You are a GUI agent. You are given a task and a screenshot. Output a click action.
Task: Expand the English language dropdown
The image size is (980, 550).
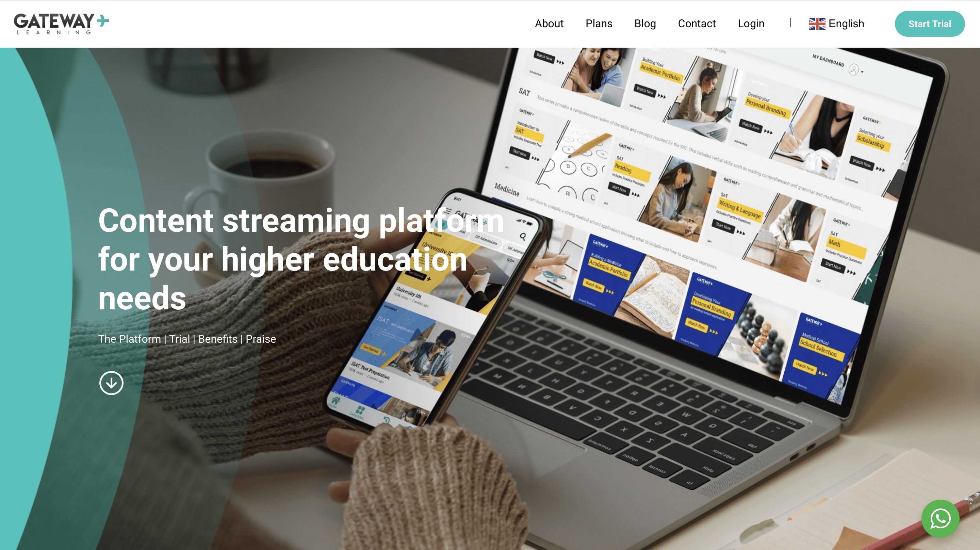(837, 23)
